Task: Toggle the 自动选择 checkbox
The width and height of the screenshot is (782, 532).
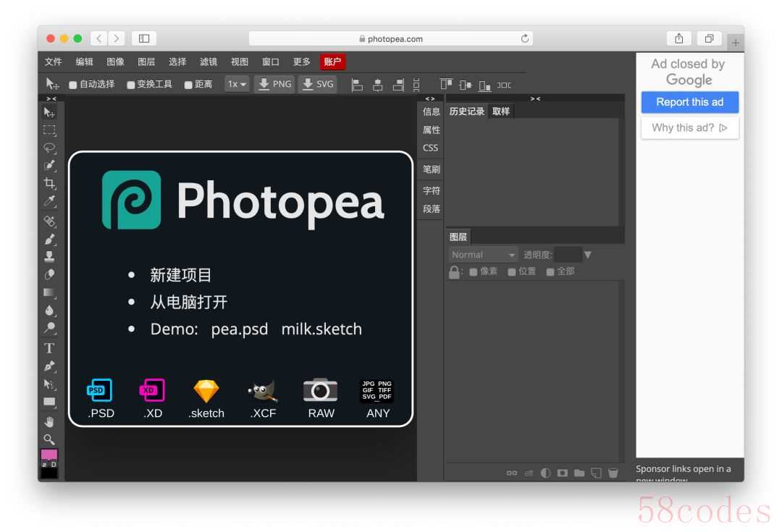Action: pyautogui.click(x=73, y=85)
